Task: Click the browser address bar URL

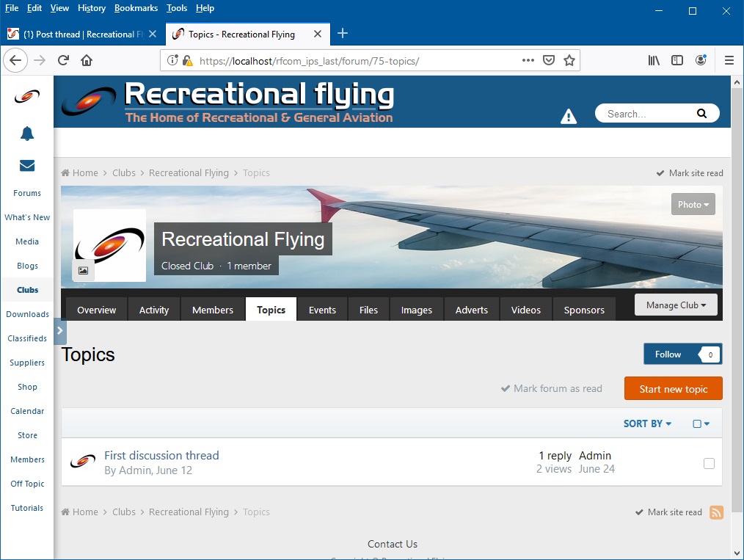Action: (x=309, y=61)
